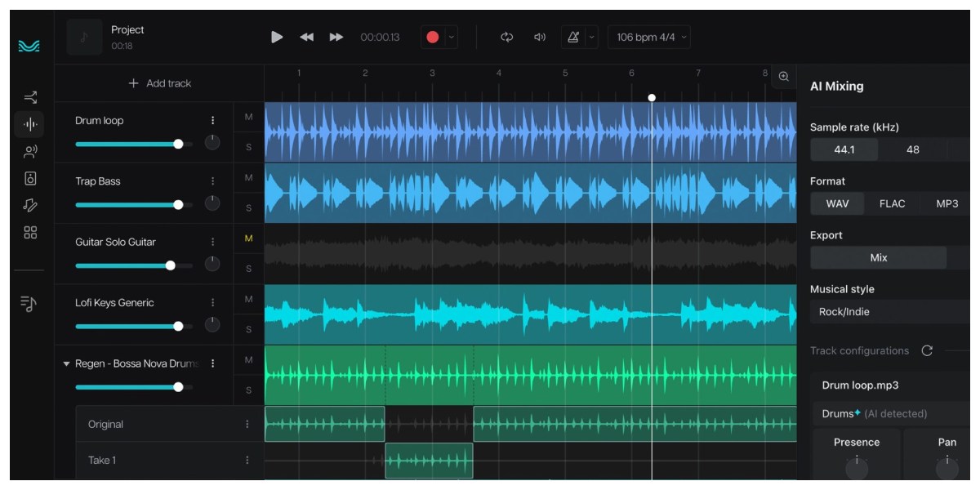The width and height of the screenshot is (980, 490).
Task: Enable the metronome icon
Action: tap(573, 37)
